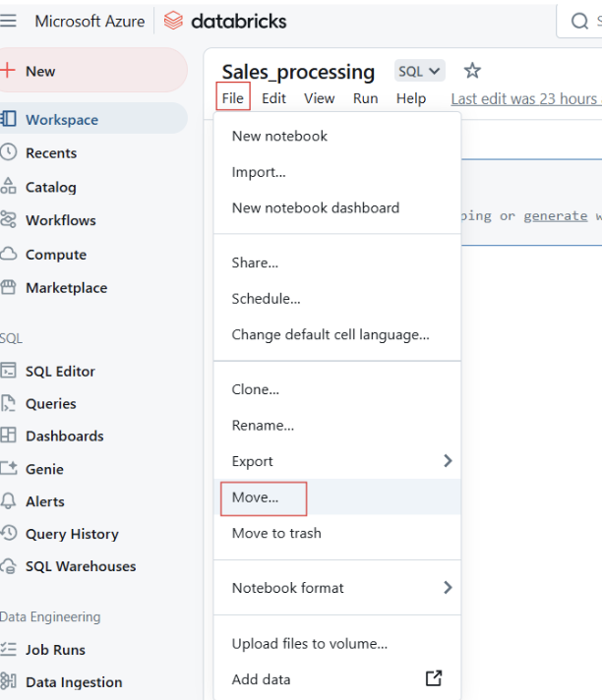Open the Help menu
Image resolution: width=602 pixels, height=700 pixels.
411,98
